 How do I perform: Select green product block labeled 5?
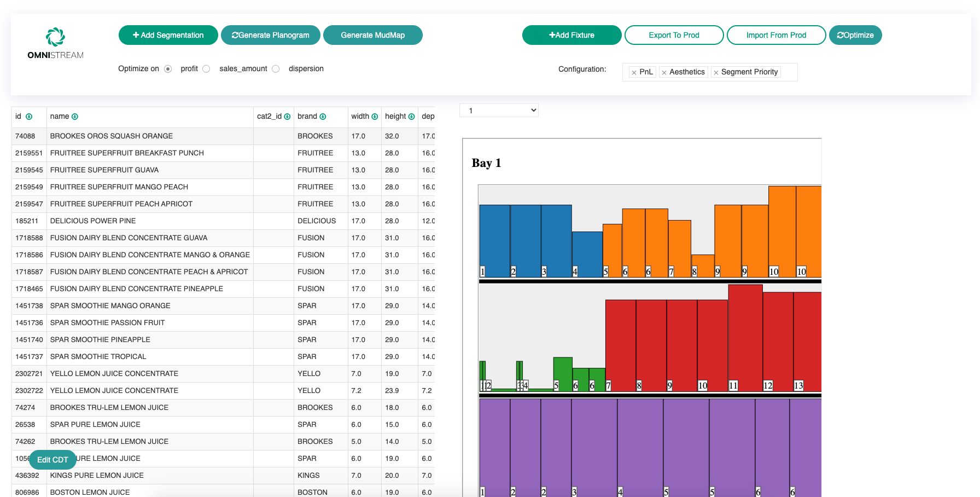(563, 374)
